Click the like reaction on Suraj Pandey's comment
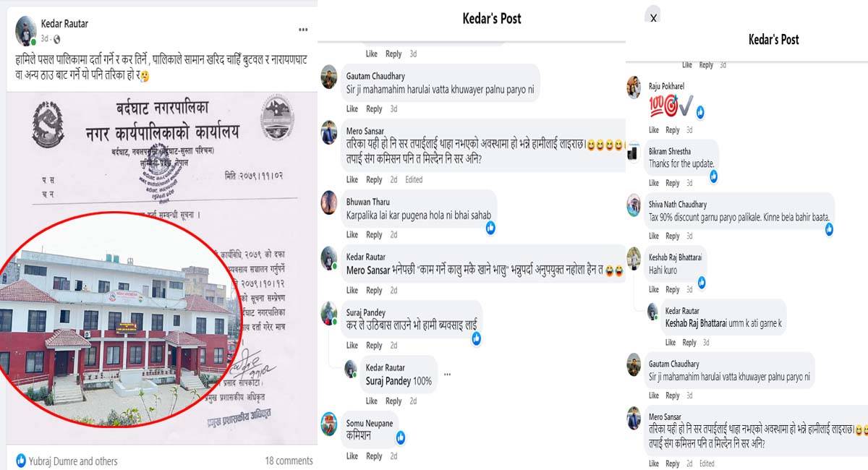Image resolution: width=868 pixels, height=470 pixels. (477, 338)
